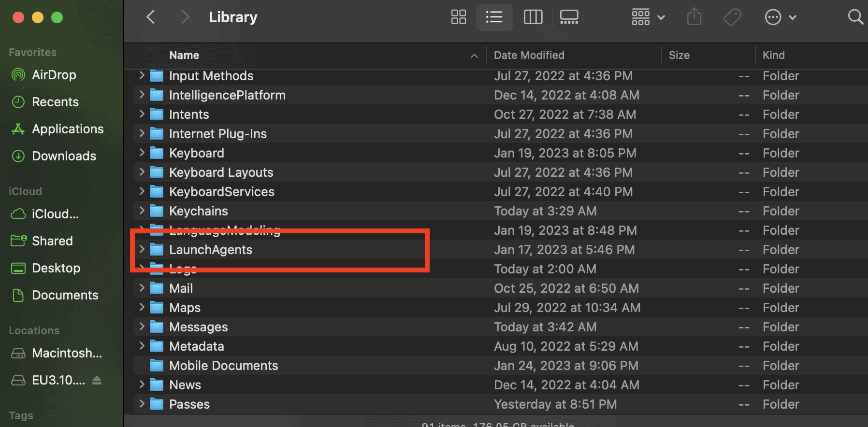Image resolution: width=868 pixels, height=427 pixels.
Task: Switch to icon grid view
Action: (458, 17)
